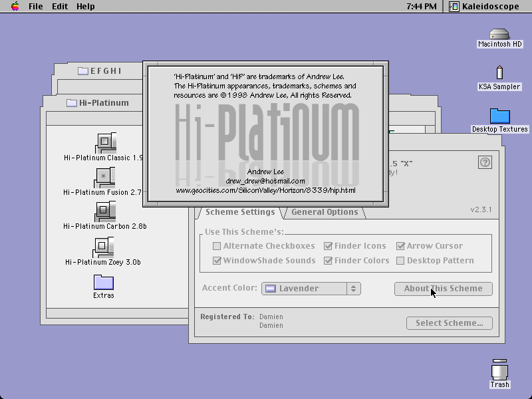The image size is (532, 399).
Task: Open the Apple menu
Action: click(x=15, y=6)
